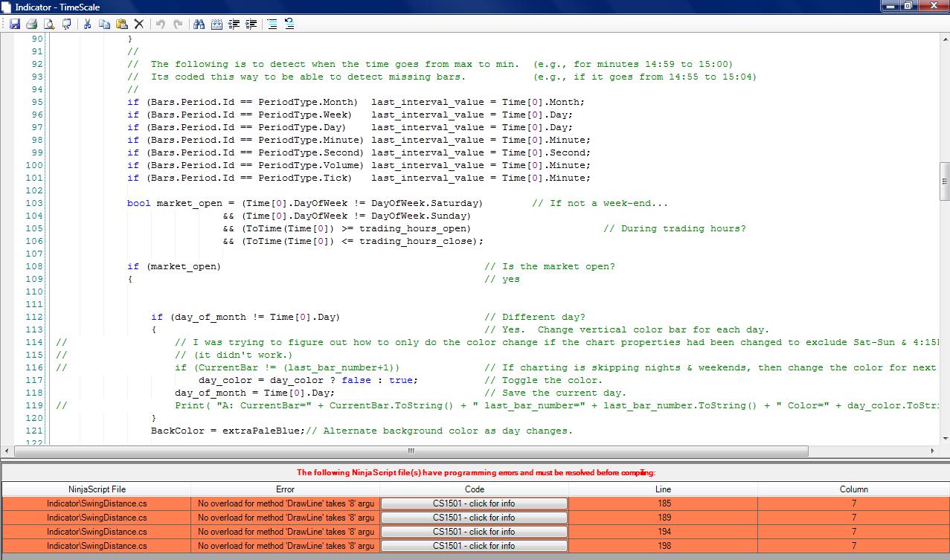Viewport: 950px width, 560px height.
Task: Click the Delete X icon
Action: (x=138, y=24)
